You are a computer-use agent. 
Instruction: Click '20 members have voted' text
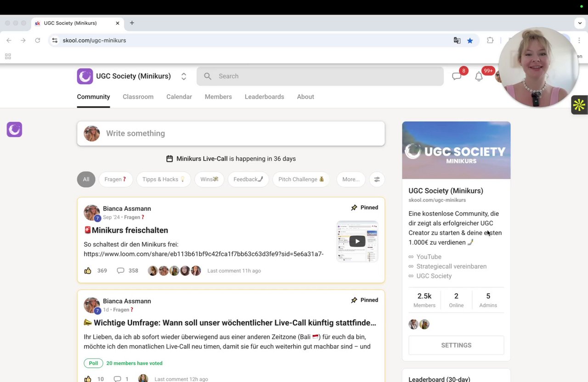click(134, 363)
